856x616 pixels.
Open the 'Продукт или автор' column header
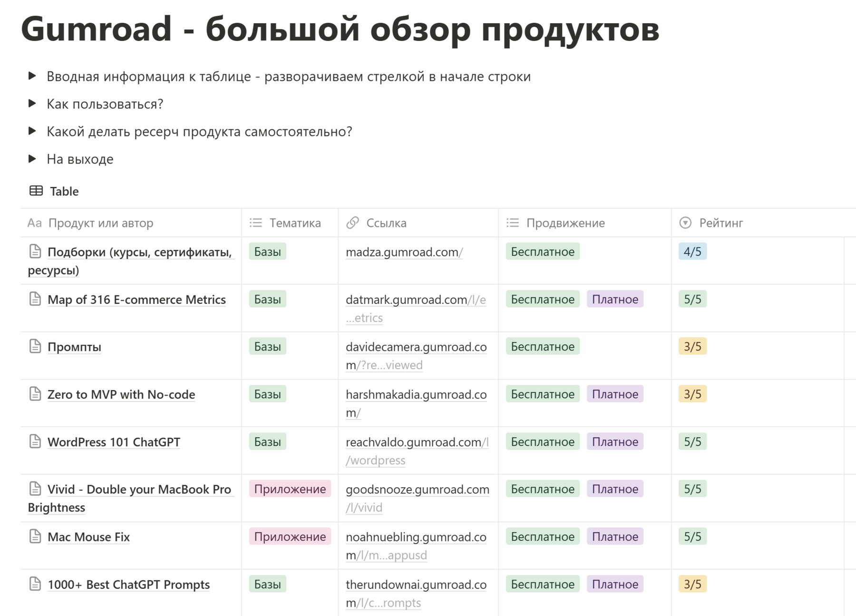[131, 223]
